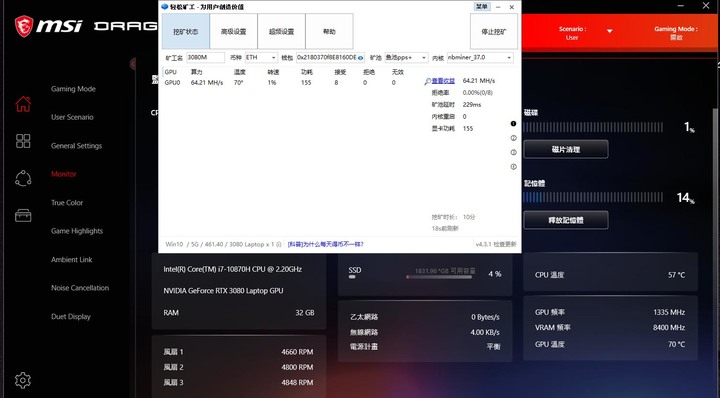This screenshot has height=398, width=720.
Task: Click the 0.00%(0/8) reject rate value
Action: click(478, 93)
